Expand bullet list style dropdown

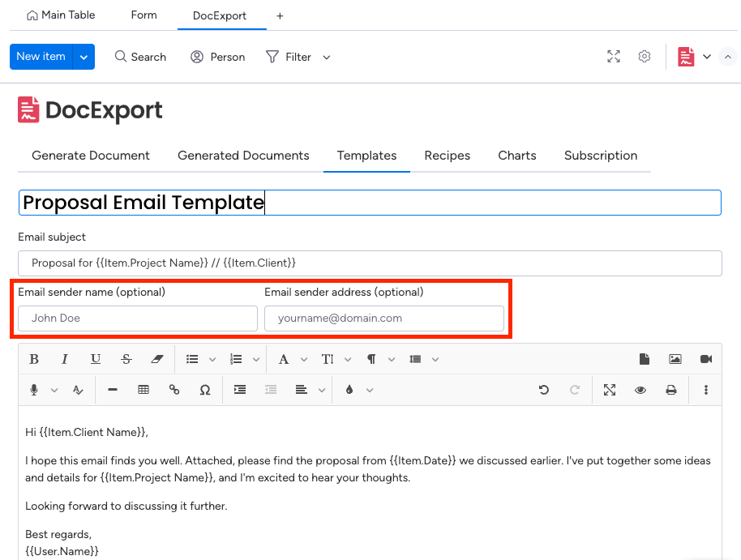tap(212, 360)
